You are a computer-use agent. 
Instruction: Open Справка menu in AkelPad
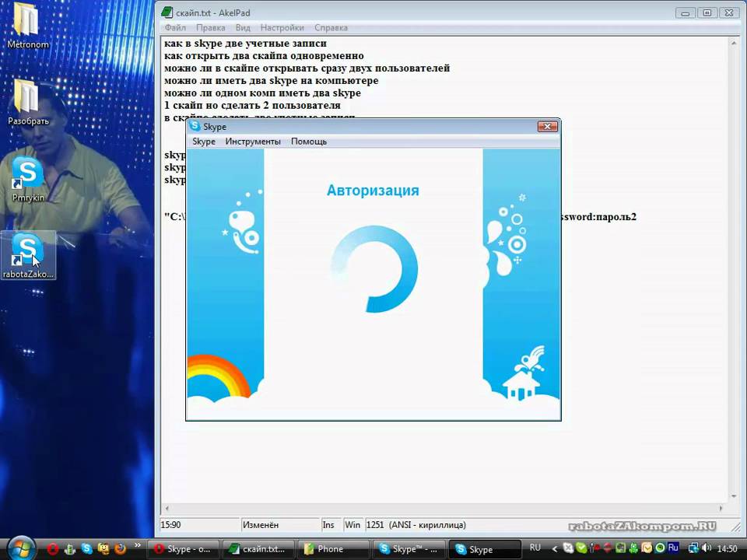(x=331, y=28)
